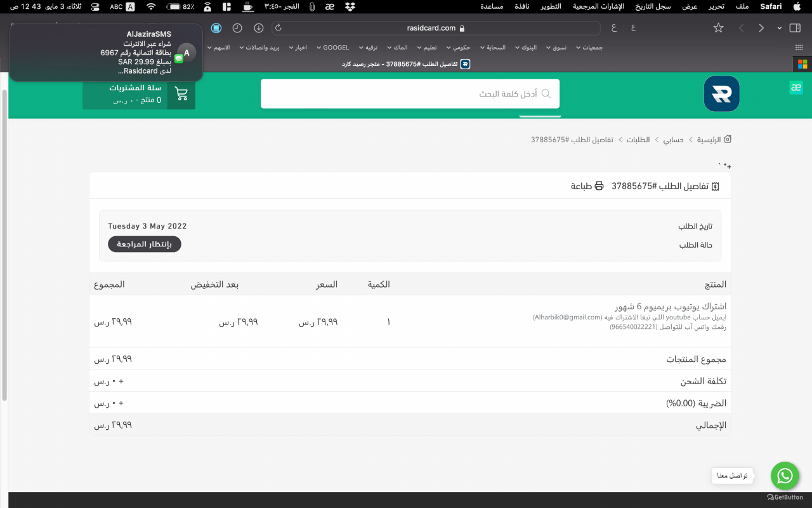Open the سجل التاريخ menu

[x=652, y=6]
